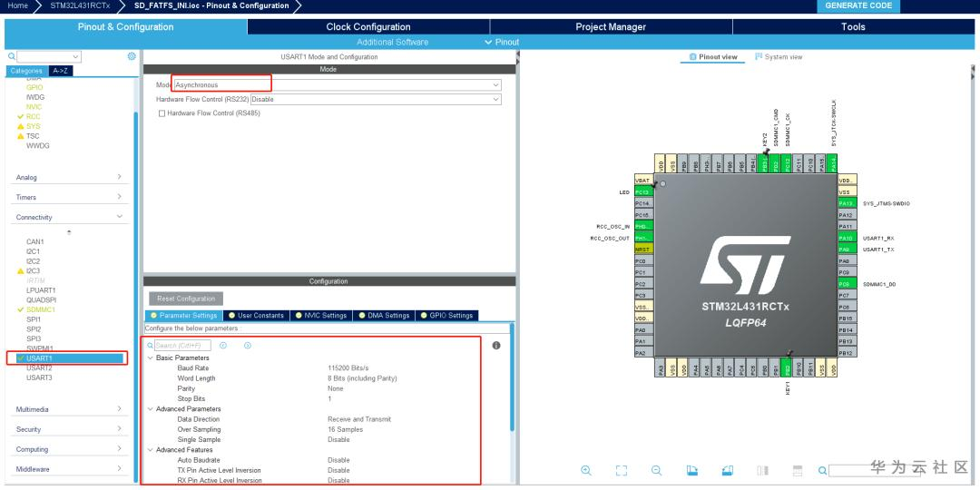
Task: Expand the Middleware category
Action: pos(69,469)
